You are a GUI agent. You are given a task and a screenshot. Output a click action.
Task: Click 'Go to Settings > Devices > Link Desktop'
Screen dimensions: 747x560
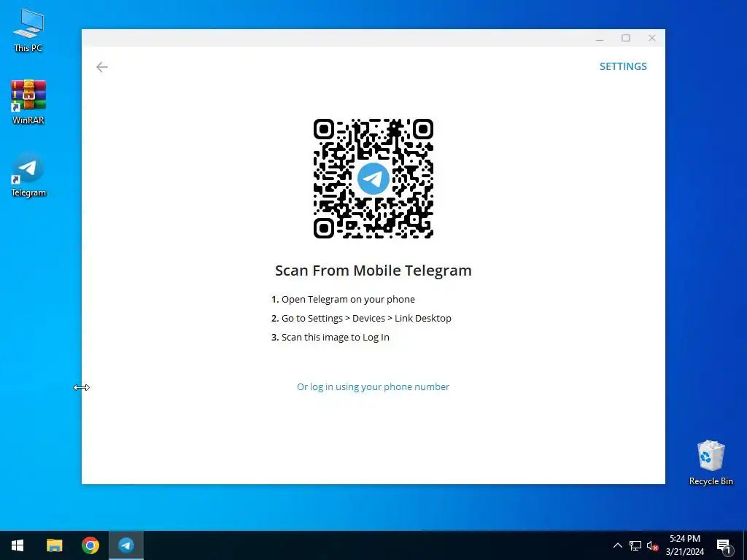[x=366, y=319]
